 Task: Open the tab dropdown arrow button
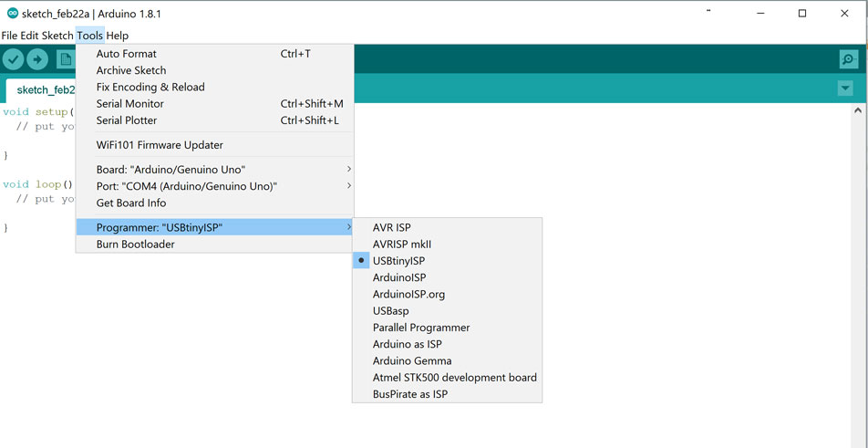point(845,89)
